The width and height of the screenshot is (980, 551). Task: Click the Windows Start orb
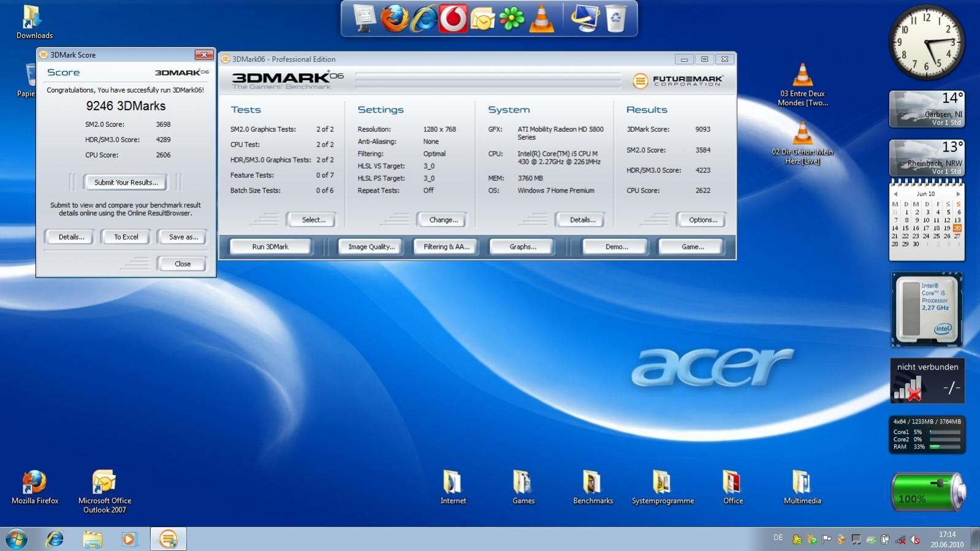(17, 539)
